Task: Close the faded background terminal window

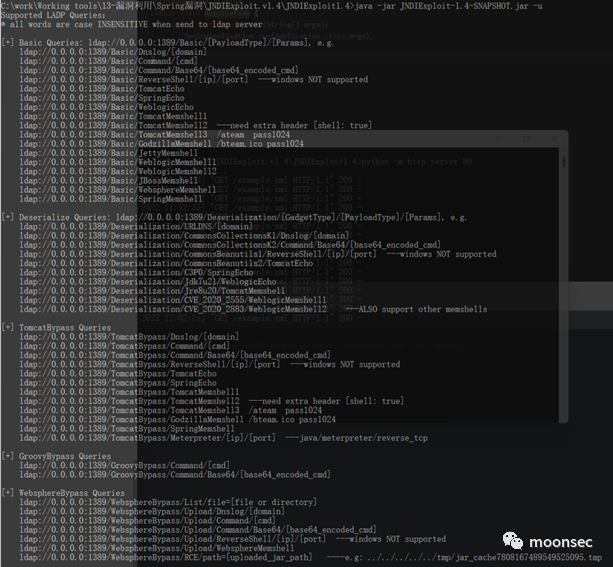Action: pos(554,139)
